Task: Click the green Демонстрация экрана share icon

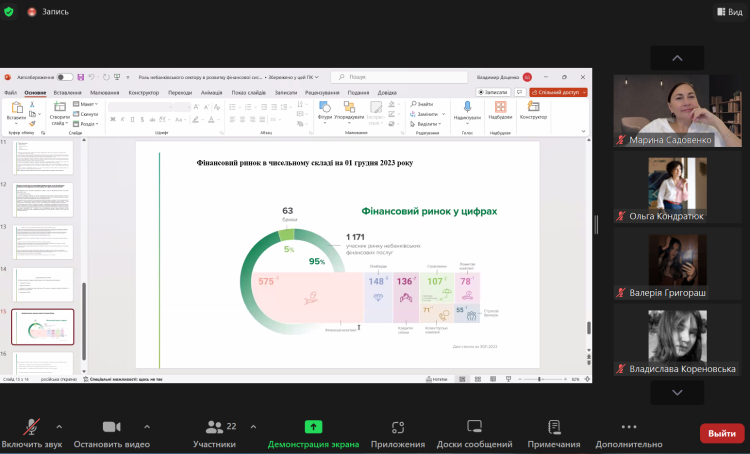Action: [313, 427]
